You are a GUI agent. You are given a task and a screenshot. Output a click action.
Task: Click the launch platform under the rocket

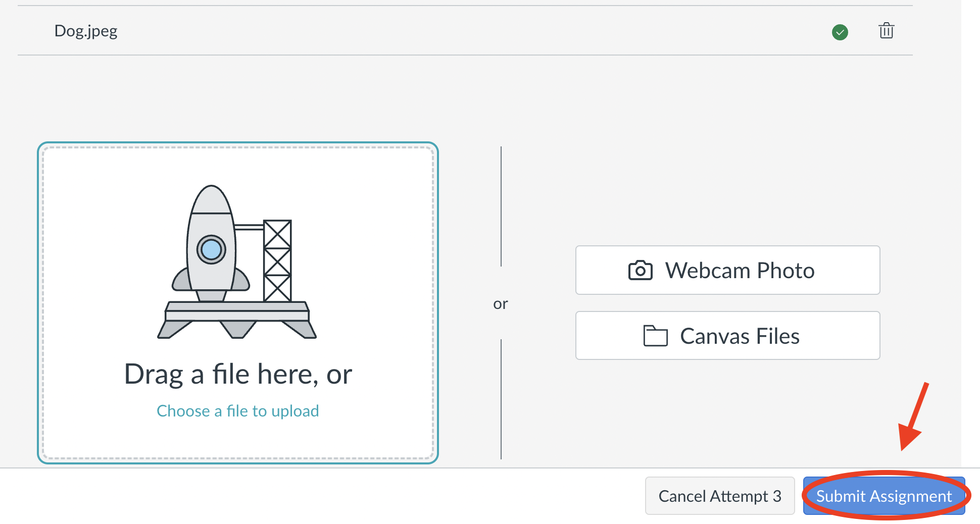coord(237,320)
